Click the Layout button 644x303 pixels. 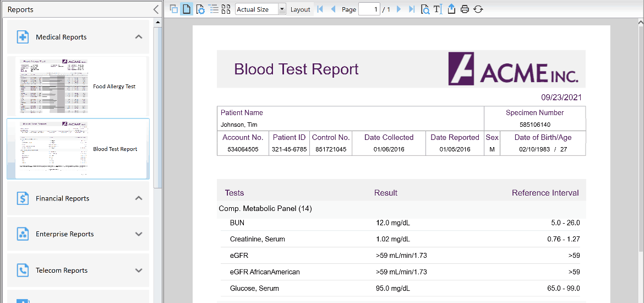(x=301, y=9)
